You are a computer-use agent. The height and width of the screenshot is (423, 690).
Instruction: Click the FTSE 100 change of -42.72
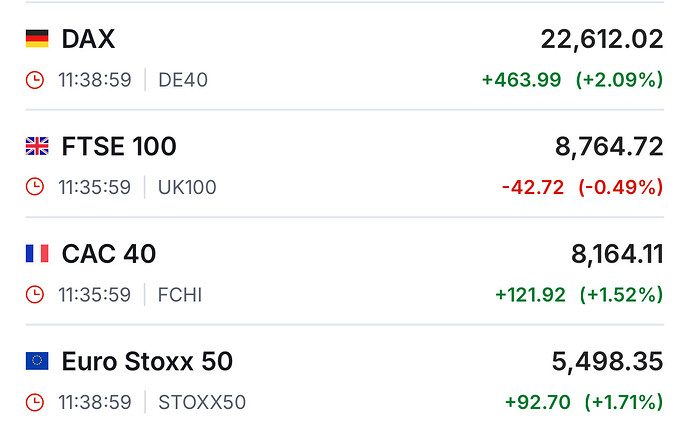coord(533,187)
